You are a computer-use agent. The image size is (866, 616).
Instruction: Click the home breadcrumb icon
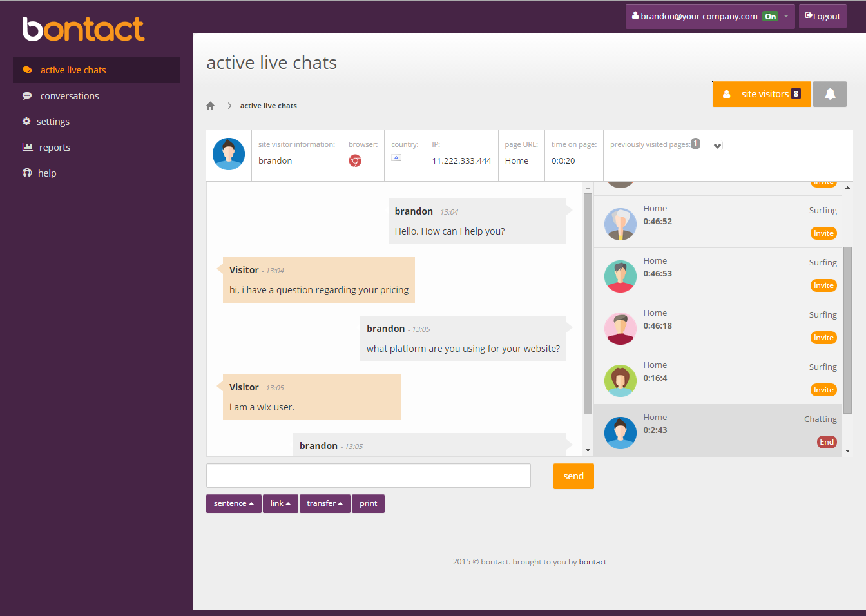coord(210,106)
